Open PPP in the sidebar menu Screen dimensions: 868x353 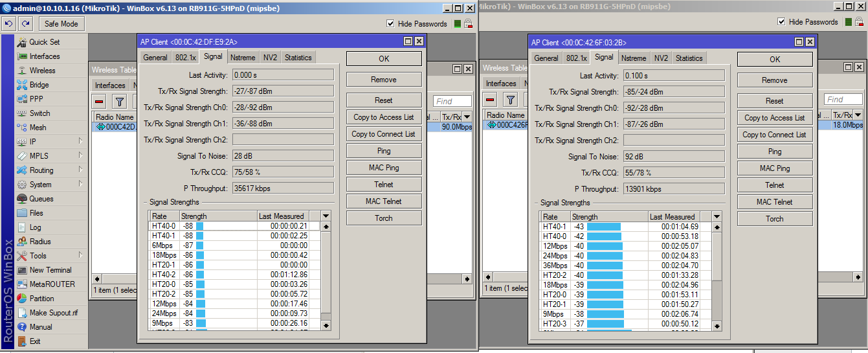(x=36, y=99)
